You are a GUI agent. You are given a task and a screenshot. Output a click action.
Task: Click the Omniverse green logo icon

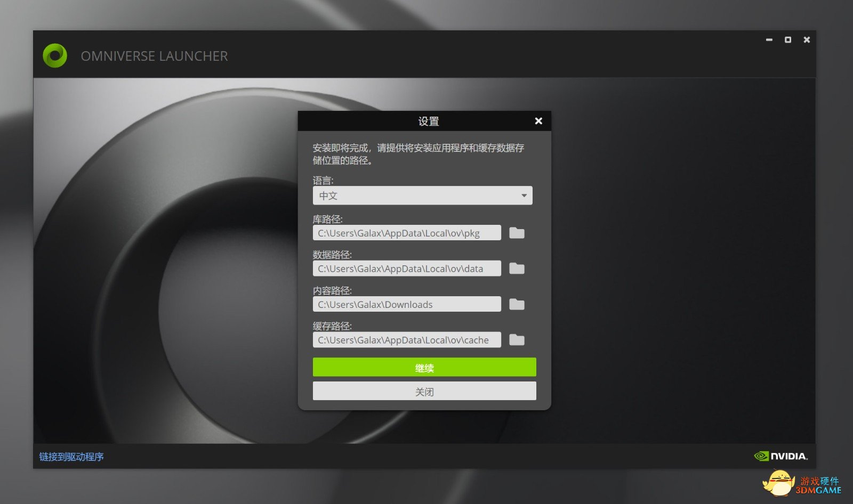(55, 55)
